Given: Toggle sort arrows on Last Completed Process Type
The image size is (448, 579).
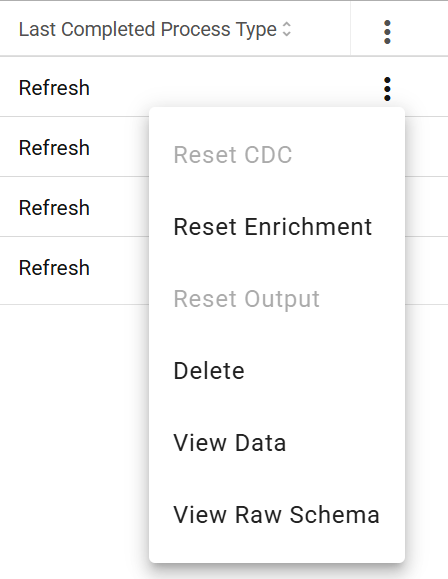Looking at the screenshot, I should [287, 29].
